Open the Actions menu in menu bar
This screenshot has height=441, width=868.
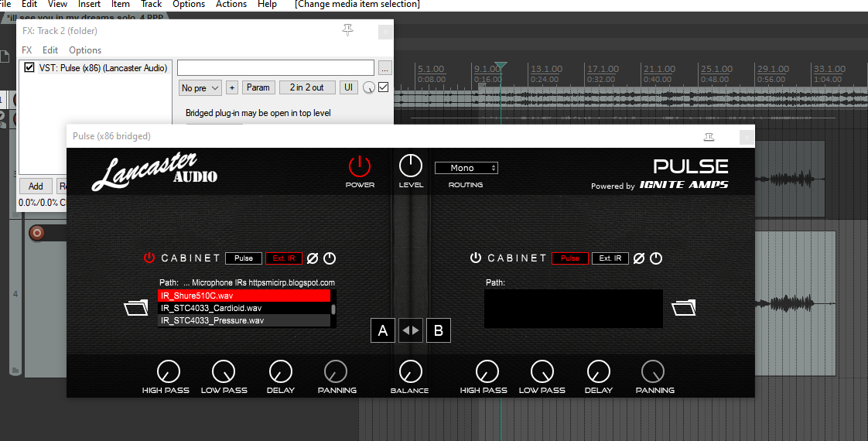pyautogui.click(x=231, y=5)
